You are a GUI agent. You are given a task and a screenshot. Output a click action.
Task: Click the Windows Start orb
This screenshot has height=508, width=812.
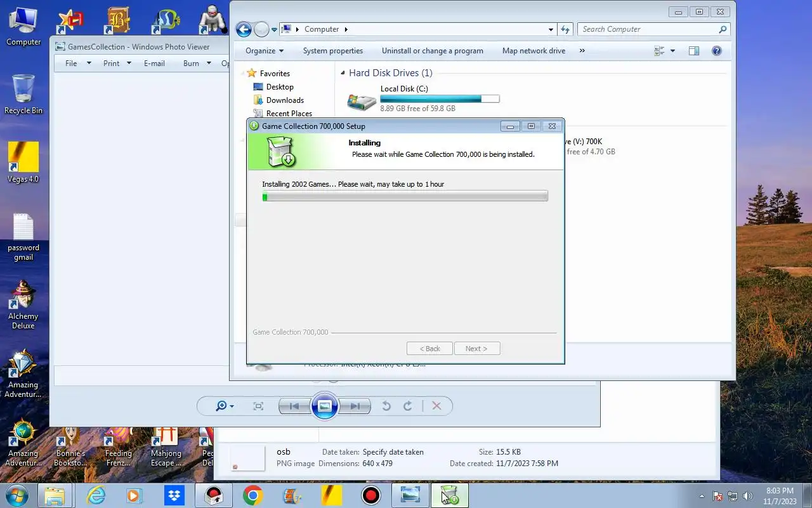[17, 495]
